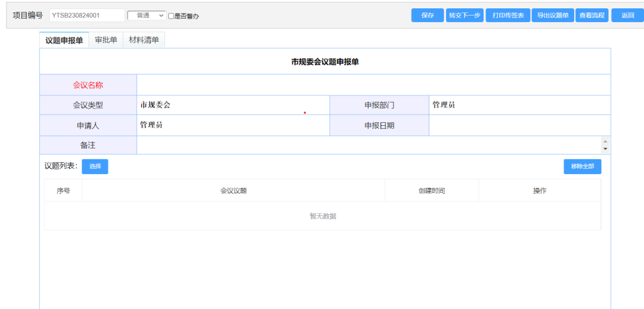The image size is (644, 309).
Task: Click the 转交下一步 button
Action: point(465,15)
